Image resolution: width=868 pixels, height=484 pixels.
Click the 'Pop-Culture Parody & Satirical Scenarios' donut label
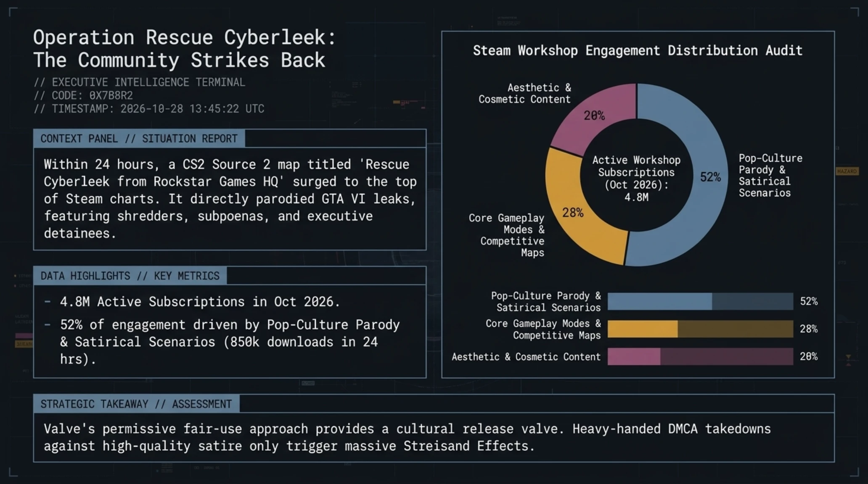click(x=770, y=176)
